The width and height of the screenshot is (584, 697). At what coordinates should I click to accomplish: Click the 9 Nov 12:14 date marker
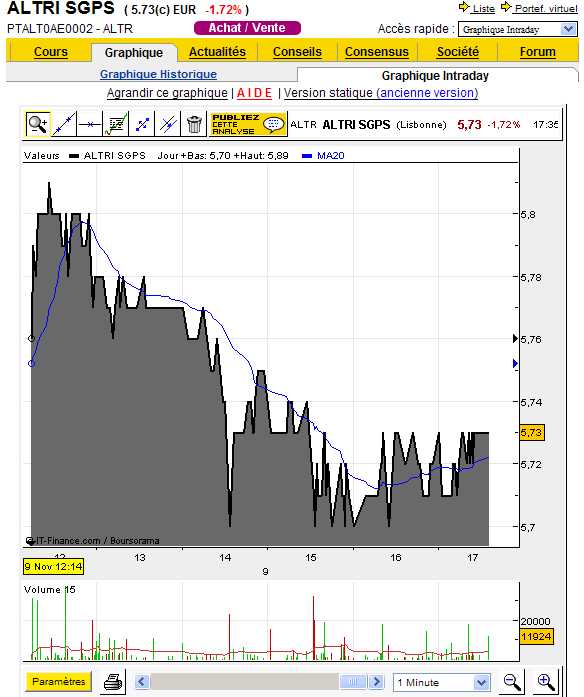point(53,566)
